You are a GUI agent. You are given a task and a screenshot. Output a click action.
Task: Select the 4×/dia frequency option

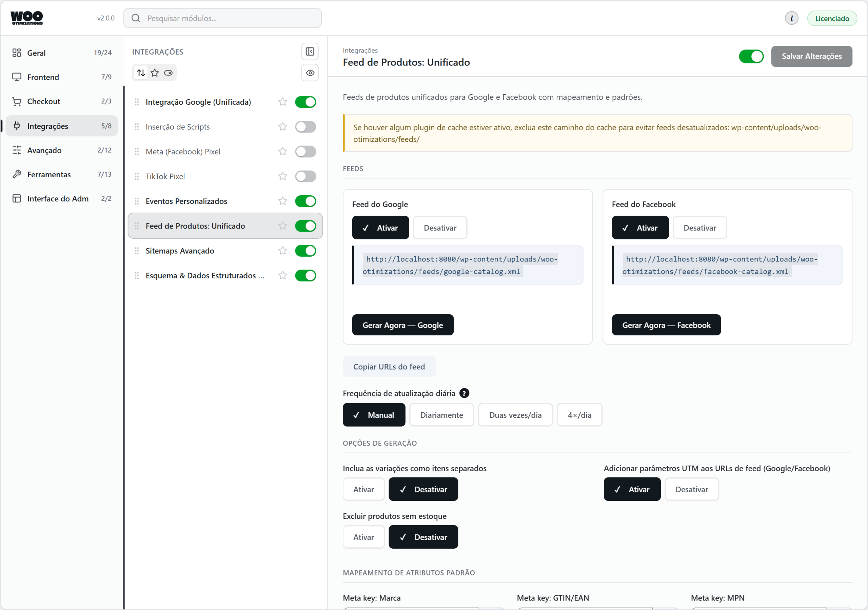pyautogui.click(x=579, y=415)
